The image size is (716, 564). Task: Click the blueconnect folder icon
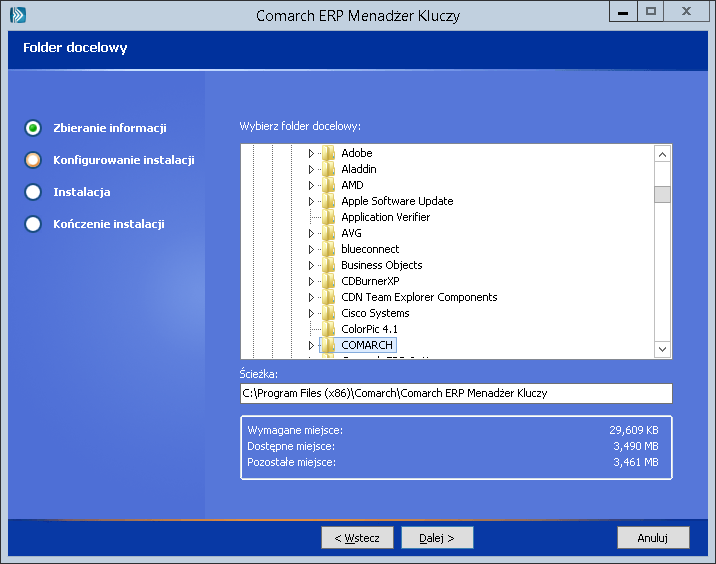click(x=328, y=249)
